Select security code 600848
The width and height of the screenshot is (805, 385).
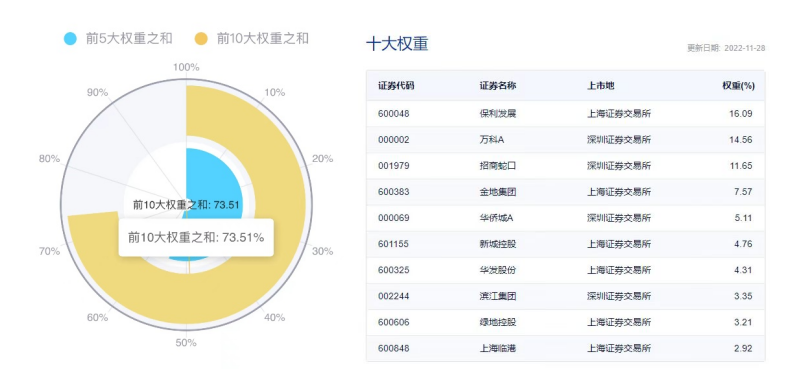point(393,349)
